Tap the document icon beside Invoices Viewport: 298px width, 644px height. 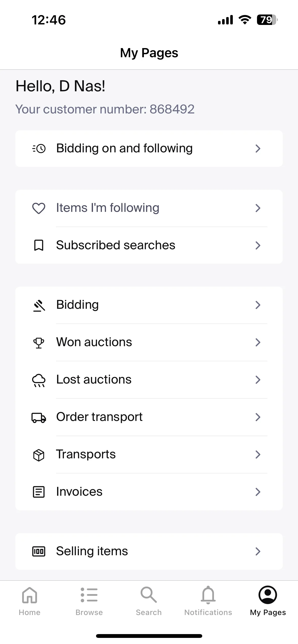39,492
